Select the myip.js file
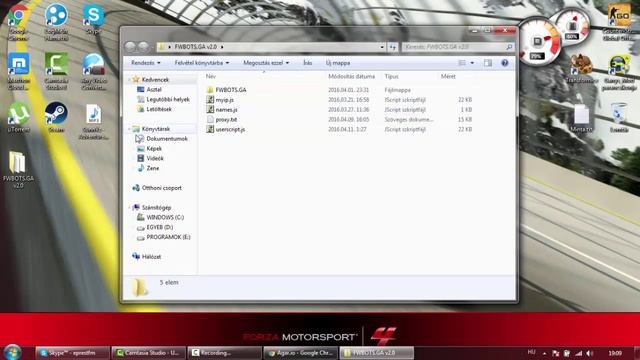640x360 pixels. pos(224,100)
